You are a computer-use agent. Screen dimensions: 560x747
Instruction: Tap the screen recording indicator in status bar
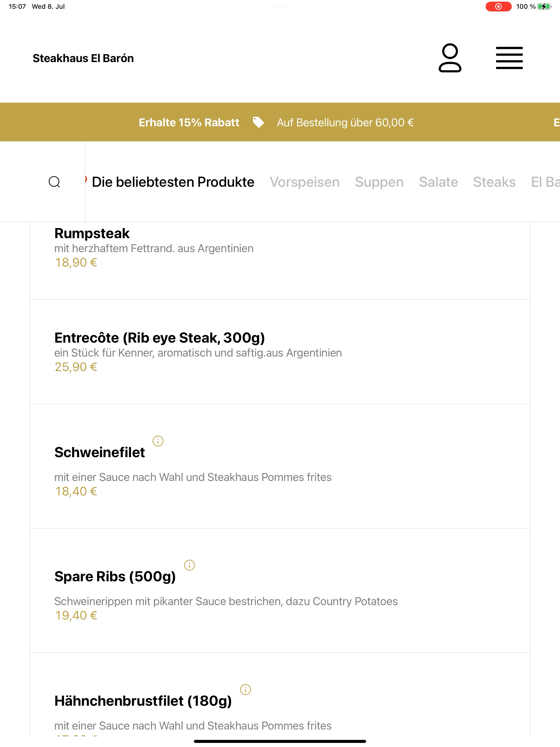click(x=498, y=6)
